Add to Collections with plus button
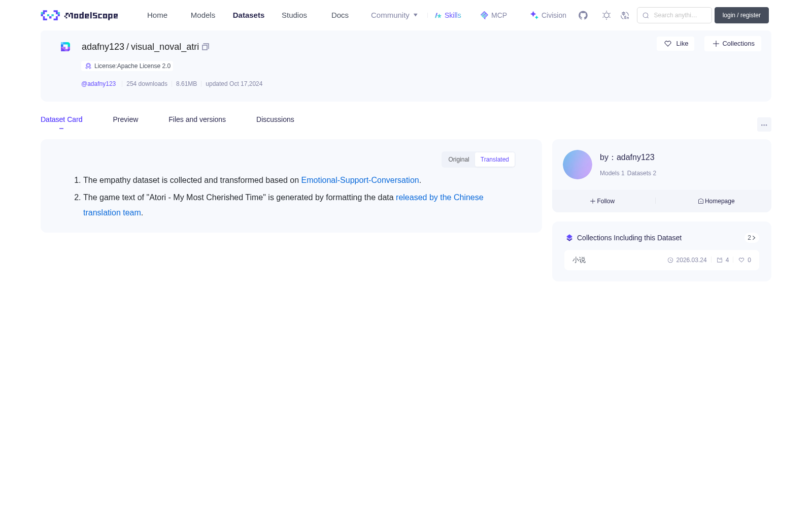Image resolution: width=812 pixels, height=508 pixels. point(733,44)
